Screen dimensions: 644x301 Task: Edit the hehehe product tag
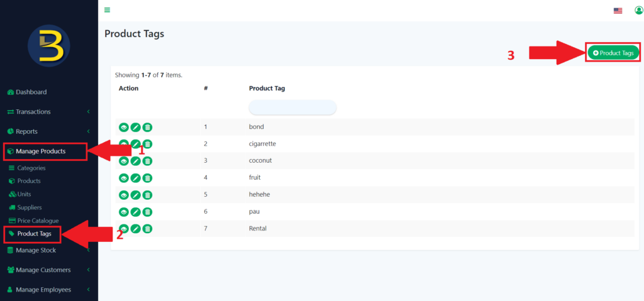coord(135,195)
